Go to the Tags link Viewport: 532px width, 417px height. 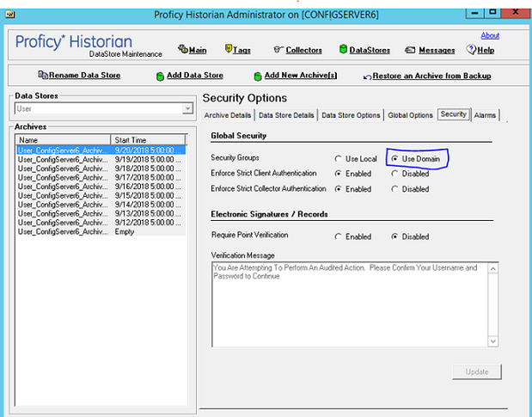[242, 50]
